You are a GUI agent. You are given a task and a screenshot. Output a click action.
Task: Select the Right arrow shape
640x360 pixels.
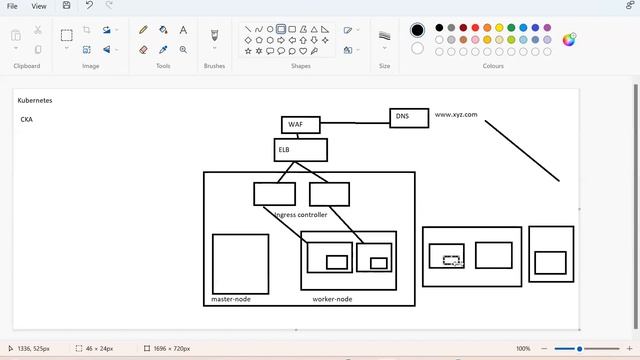(281, 40)
